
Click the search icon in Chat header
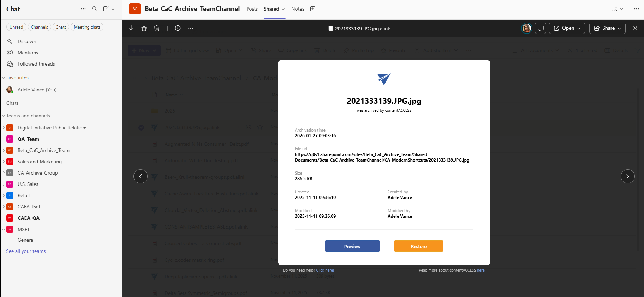click(x=95, y=9)
